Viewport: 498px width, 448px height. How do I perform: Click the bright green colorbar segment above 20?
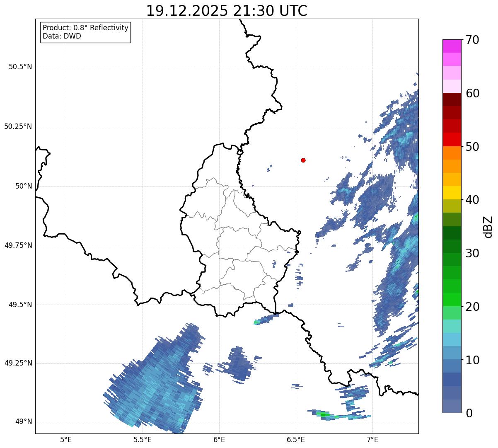[452, 300]
